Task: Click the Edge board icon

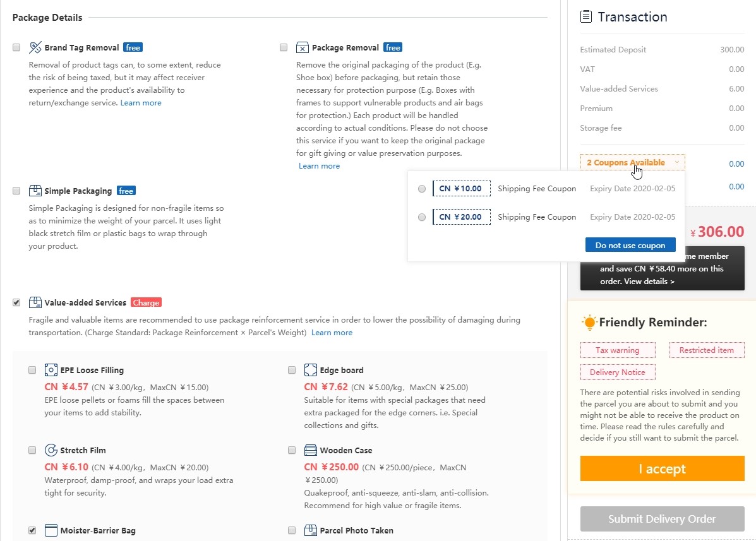Action: coord(311,370)
